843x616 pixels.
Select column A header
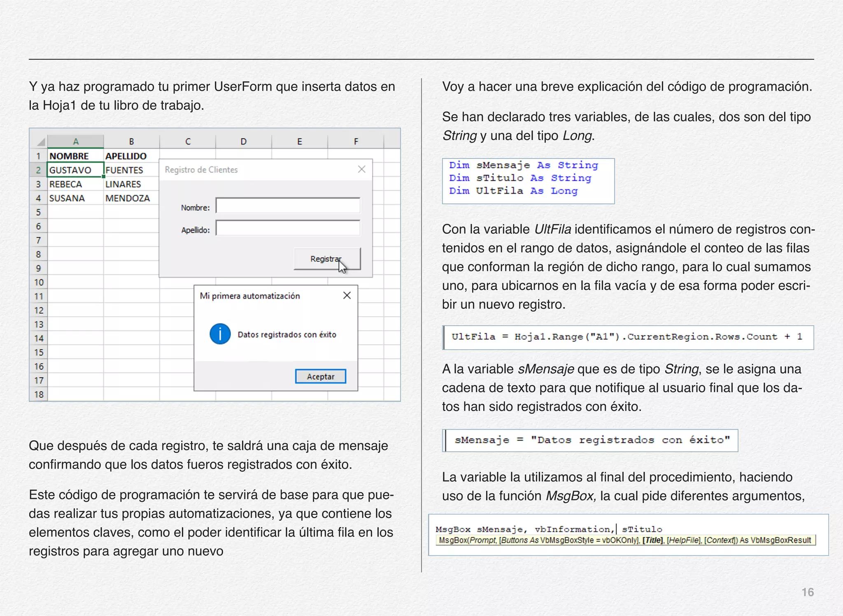[x=76, y=142]
